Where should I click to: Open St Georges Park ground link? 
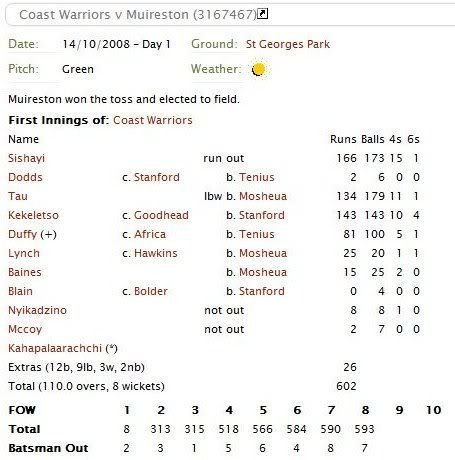point(288,44)
